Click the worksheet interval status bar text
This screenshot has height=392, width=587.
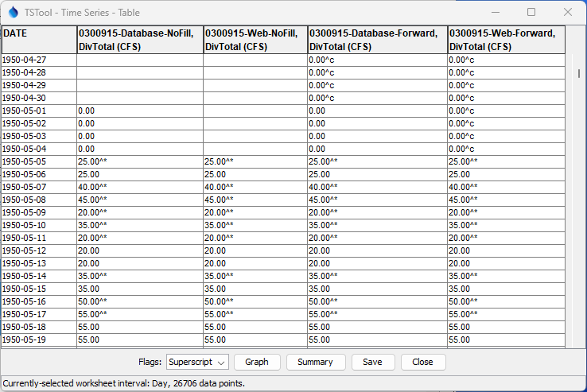tap(124, 383)
